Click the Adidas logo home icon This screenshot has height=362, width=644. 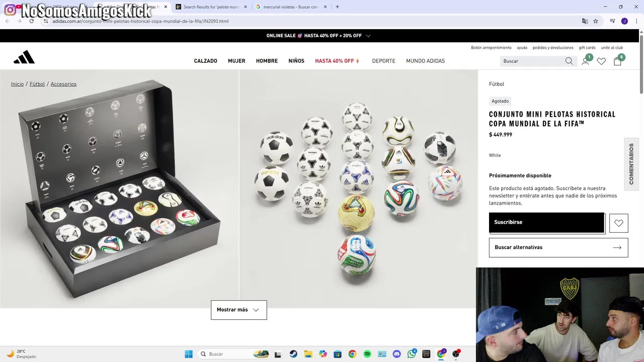24,57
